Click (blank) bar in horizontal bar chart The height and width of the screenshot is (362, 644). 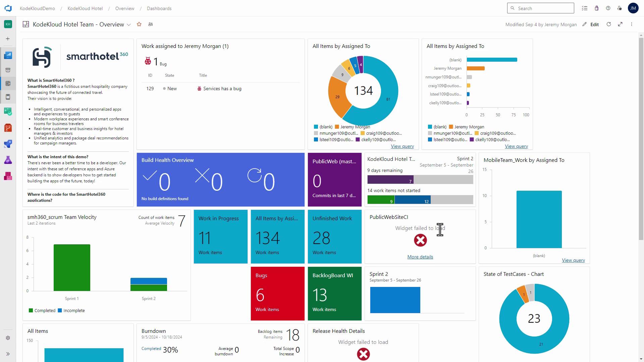tap(492, 60)
